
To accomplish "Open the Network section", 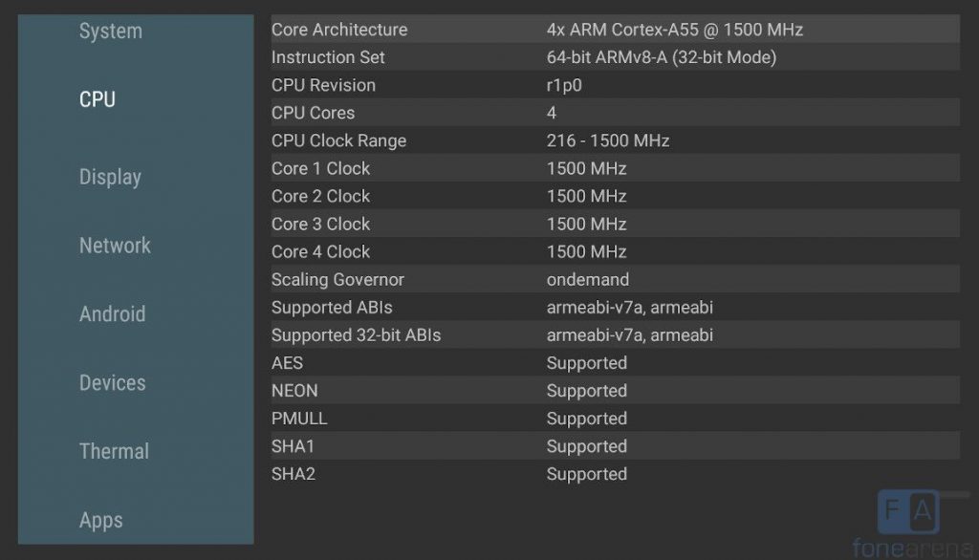I will pos(115,246).
